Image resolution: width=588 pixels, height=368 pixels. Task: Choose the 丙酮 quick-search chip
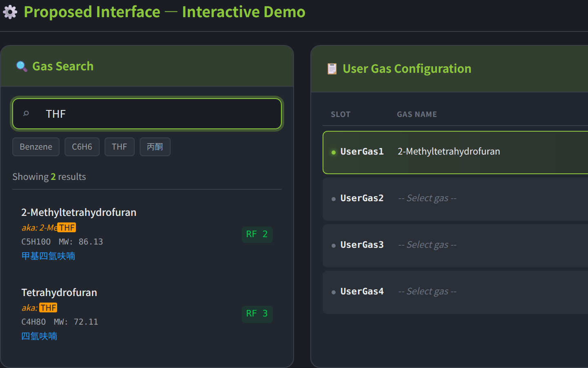(x=155, y=147)
